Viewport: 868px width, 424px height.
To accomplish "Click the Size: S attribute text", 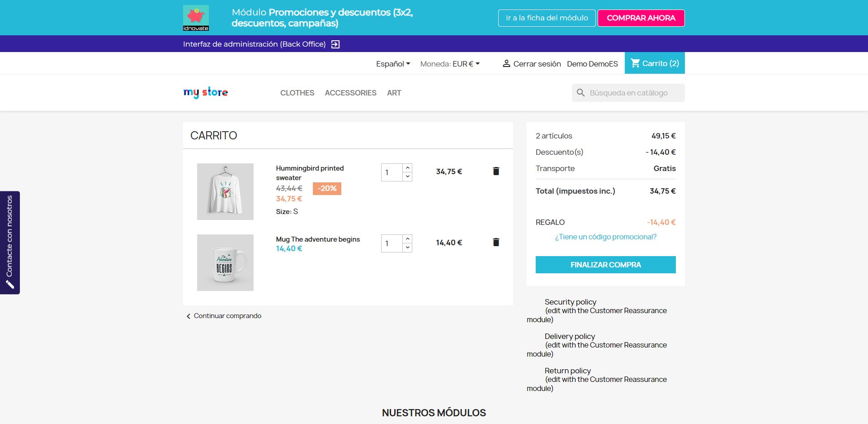I will click(287, 211).
